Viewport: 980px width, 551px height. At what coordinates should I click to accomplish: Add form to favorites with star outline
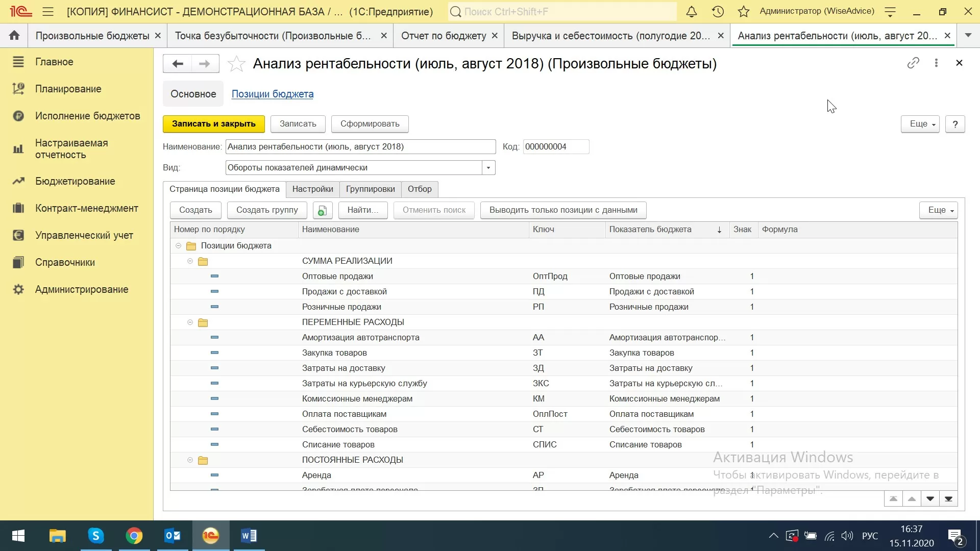[x=236, y=64]
